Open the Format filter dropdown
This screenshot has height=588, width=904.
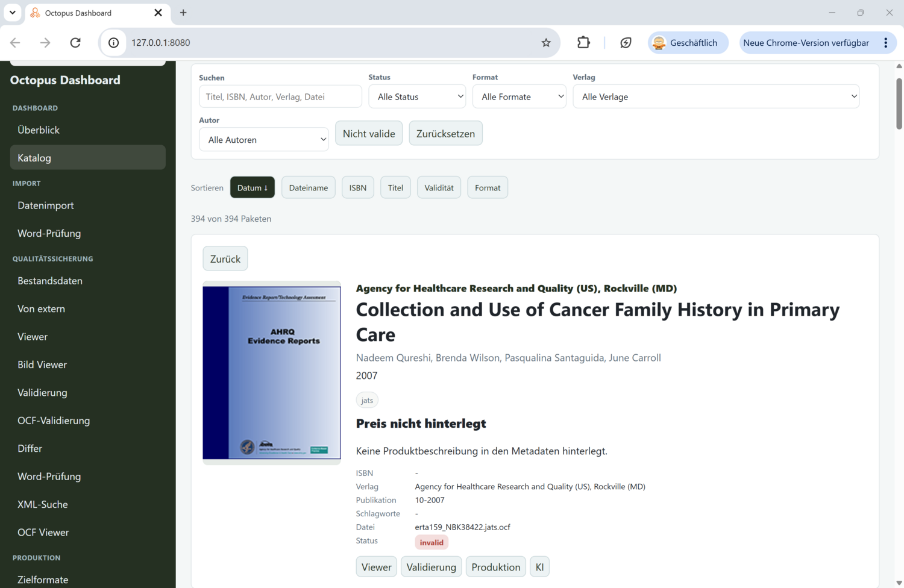[x=519, y=96]
